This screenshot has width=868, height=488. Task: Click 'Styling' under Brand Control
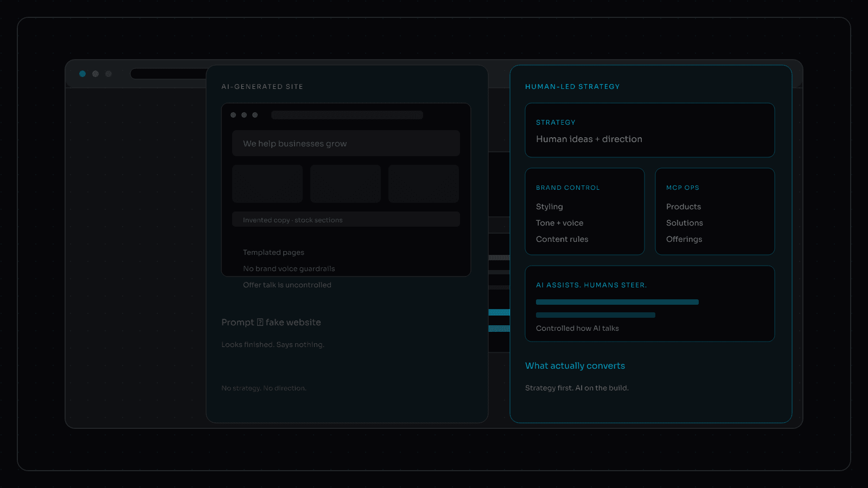550,207
